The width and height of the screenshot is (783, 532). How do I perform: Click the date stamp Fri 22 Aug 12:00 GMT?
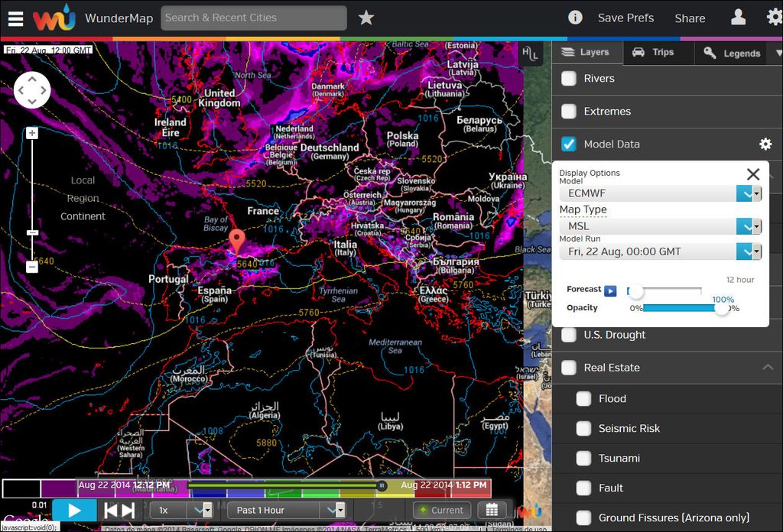48,50
